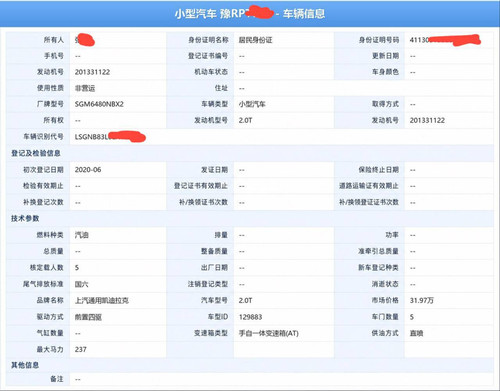Select the 核定载人数 label
The image size is (500, 391).
click(x=47, y=267)
